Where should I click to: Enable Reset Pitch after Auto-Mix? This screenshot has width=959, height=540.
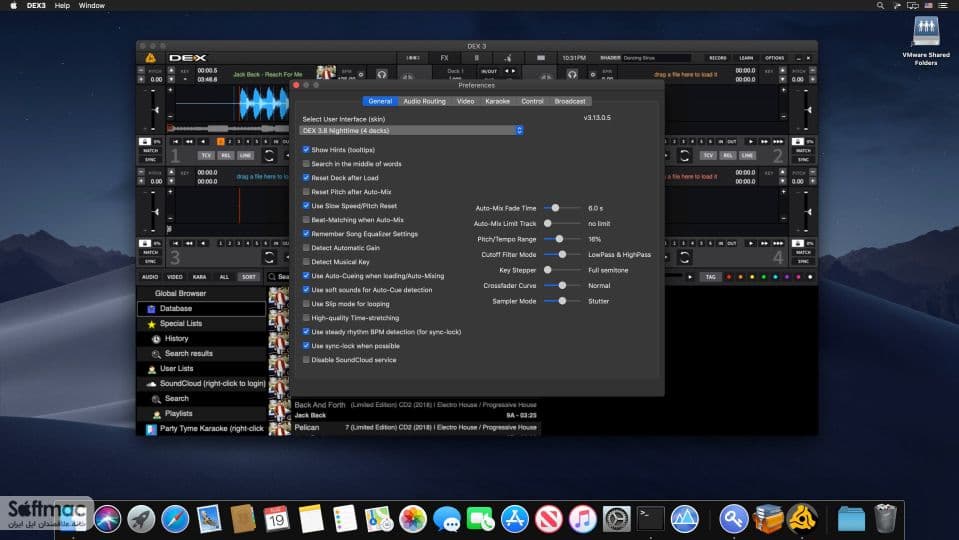click(x=306, y=191)
